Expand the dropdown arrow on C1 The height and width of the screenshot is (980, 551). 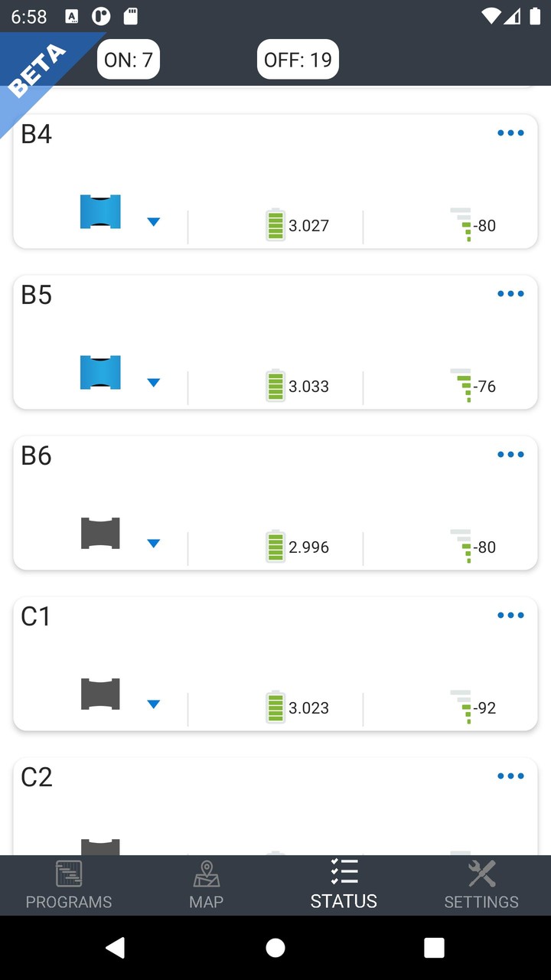tap(153, 704)
